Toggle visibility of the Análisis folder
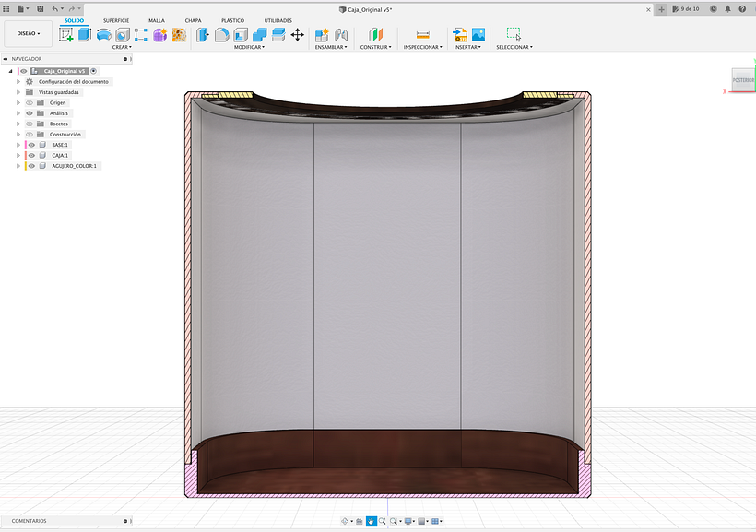756x532 pixels. [30, 113]
